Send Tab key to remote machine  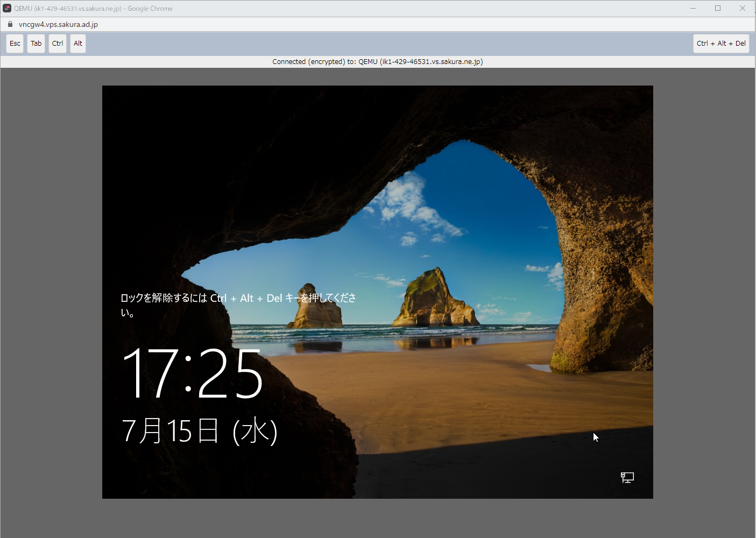tap(36, 44)
